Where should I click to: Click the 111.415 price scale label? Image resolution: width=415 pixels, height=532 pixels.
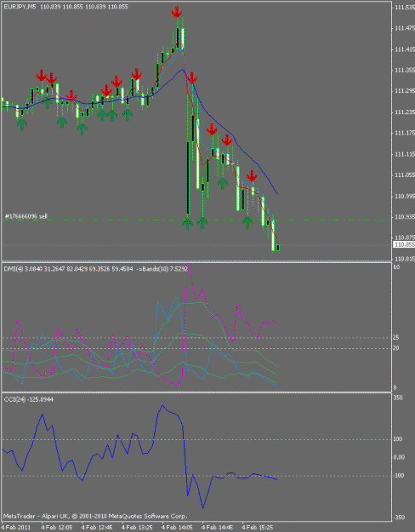[405, 49]
